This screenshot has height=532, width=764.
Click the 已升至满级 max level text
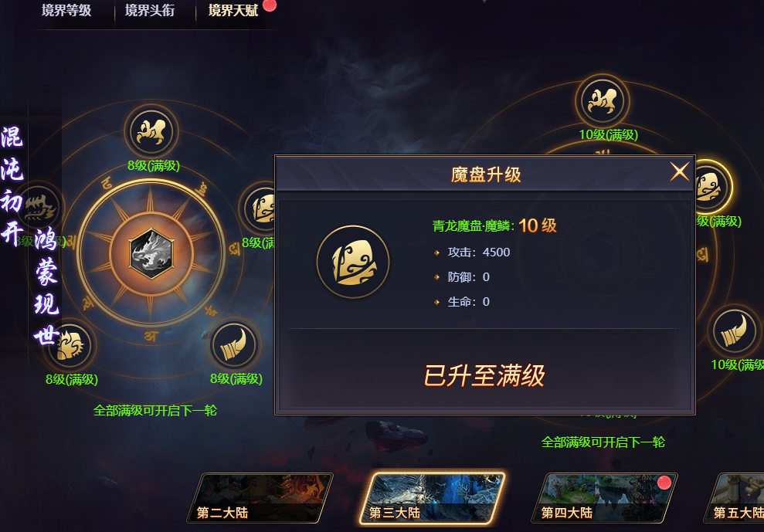pos(484,375)
